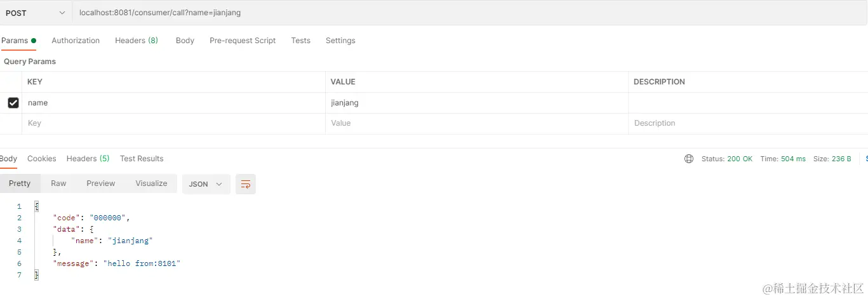Click the 'jianjang' value cell
This screenshot has height=299, width=868.
pos(477,103)
